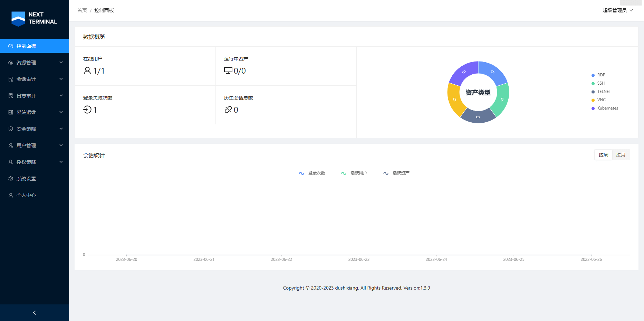644x321 pixels.
Task: Click the 登录失败次数 login icon
Action: coord(87,110)
